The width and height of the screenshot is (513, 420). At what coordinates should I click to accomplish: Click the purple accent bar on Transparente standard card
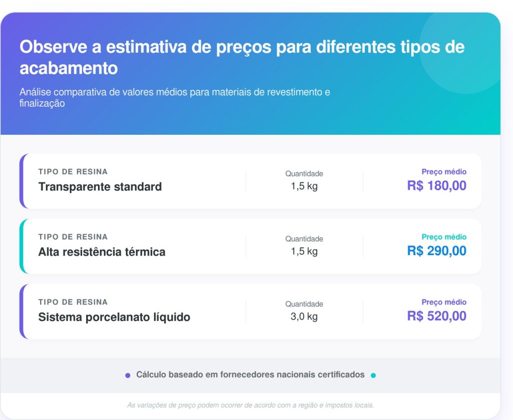22,181
